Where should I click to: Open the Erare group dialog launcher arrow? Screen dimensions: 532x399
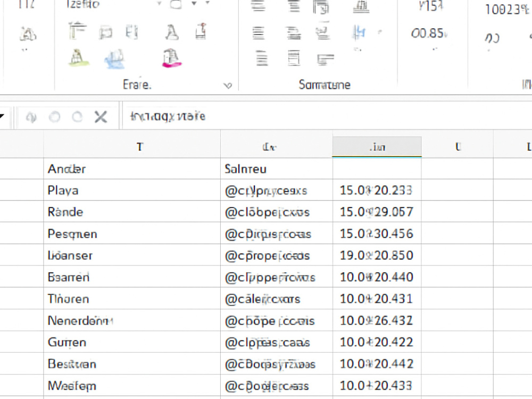pyautogui.click(x=228, y=86)
